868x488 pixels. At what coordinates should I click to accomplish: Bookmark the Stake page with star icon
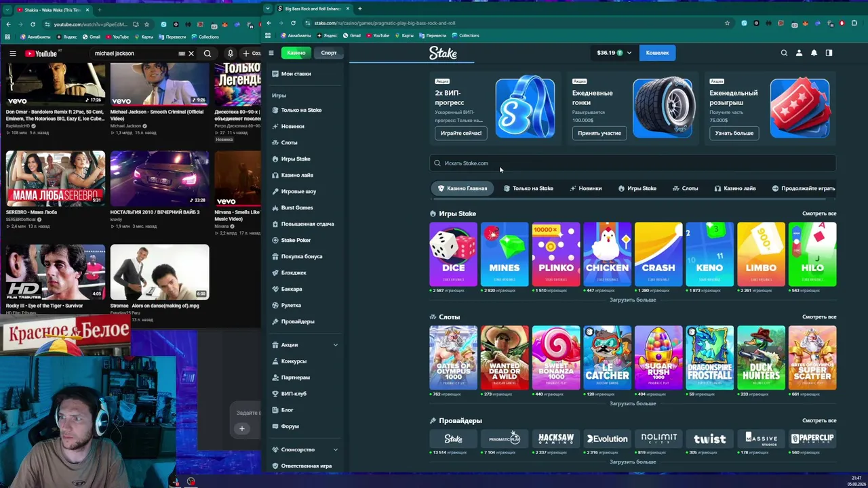pos(727,23)
